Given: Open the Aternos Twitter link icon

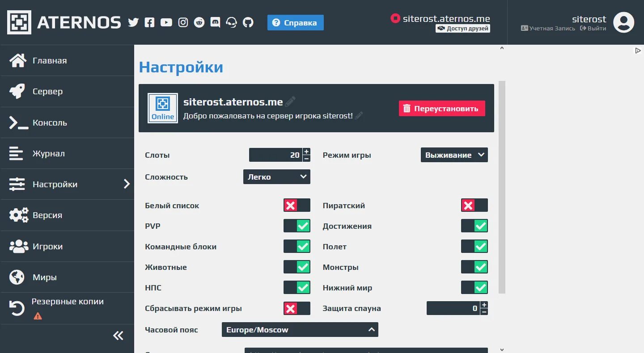Looking at the screenshot, I should point(133,22).
